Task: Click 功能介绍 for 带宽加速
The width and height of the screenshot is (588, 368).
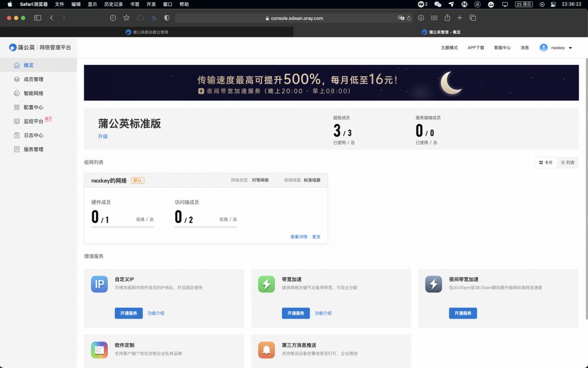Action: click(323, 313)
